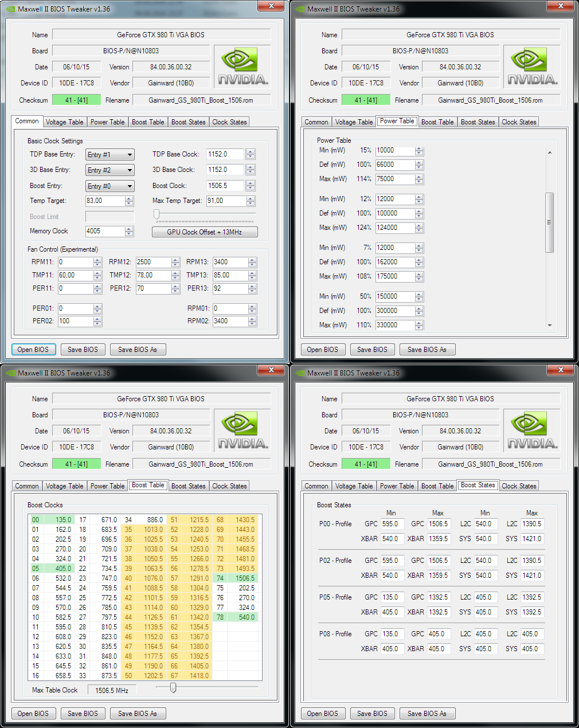Click the 3D Base Clock spinner arrows
Screen dimensions: 579x728
coord(251,170)
